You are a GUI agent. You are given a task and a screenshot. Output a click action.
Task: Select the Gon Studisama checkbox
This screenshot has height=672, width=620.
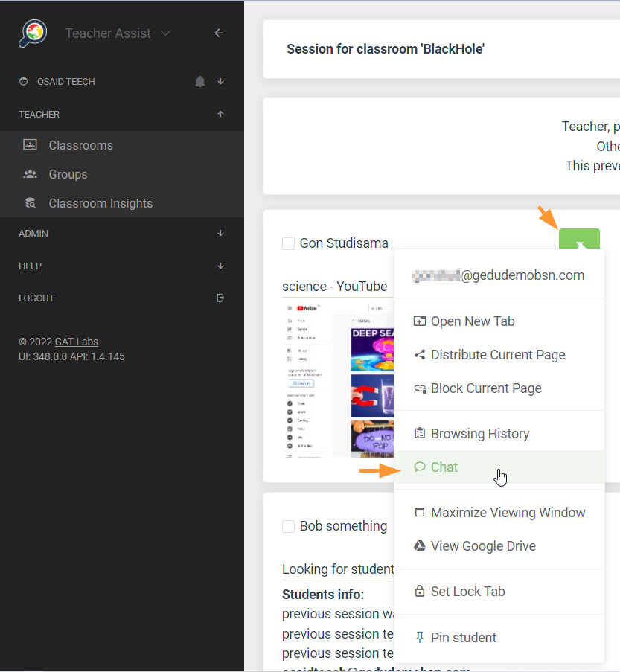click(288, 243)
